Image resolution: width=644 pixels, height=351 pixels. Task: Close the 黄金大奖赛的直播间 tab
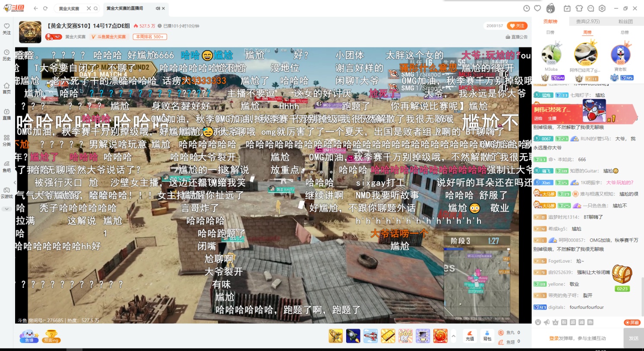tap(164, 8)
